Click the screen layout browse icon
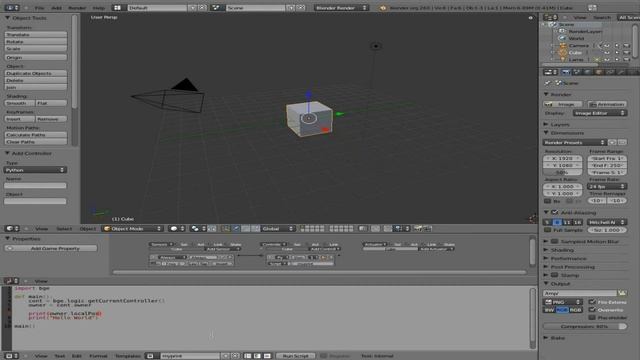The height and width of the screenshot is (360, 640). click(x=118, y=8)
